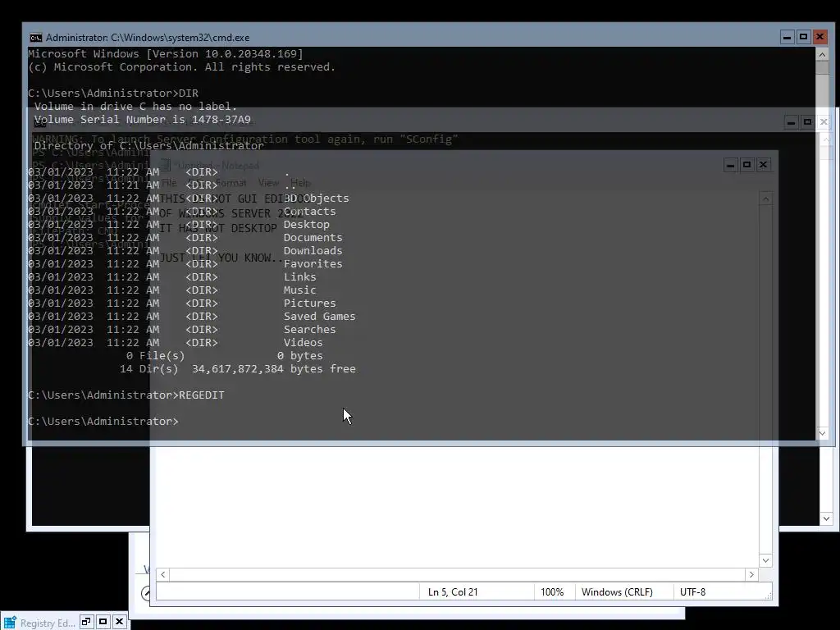Restore the minimized Registry Editor window
This screenshot has width=840, height=630.
click(x=86, y=622)
